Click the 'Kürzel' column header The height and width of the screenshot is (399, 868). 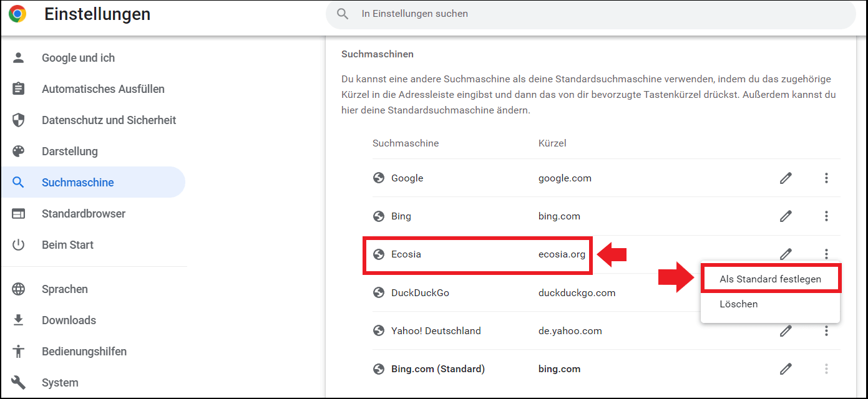click(552, 143)
